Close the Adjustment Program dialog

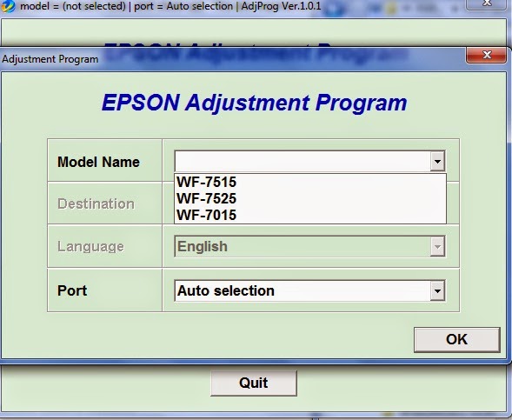[487, 55]
